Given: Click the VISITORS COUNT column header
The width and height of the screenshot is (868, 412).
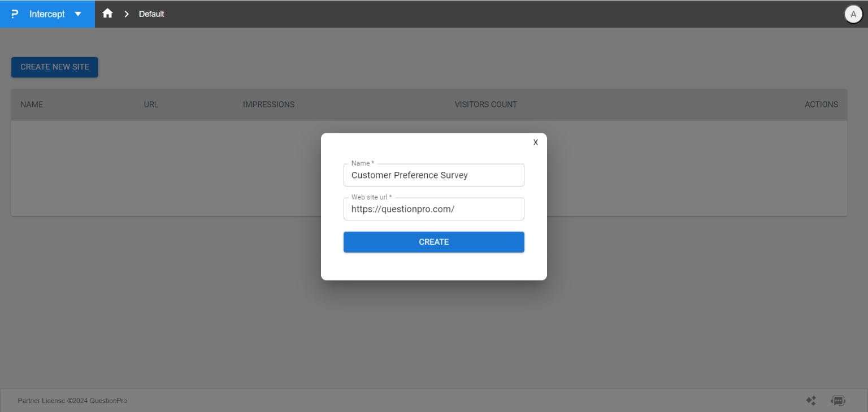Looking at the screenshot, I should point(485,104).
